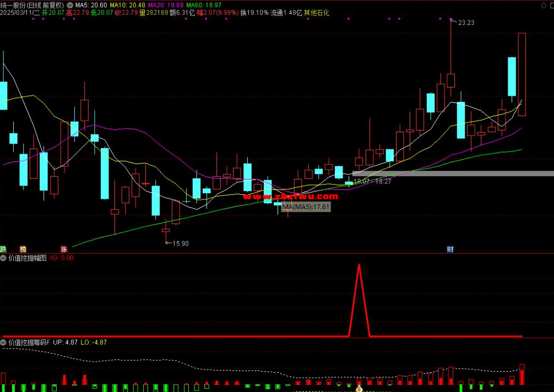This screenshot has width=554, height=392.
Task: Click the orange 榜 marker icon
Action: pyautogui.click(x=23, y=249)
